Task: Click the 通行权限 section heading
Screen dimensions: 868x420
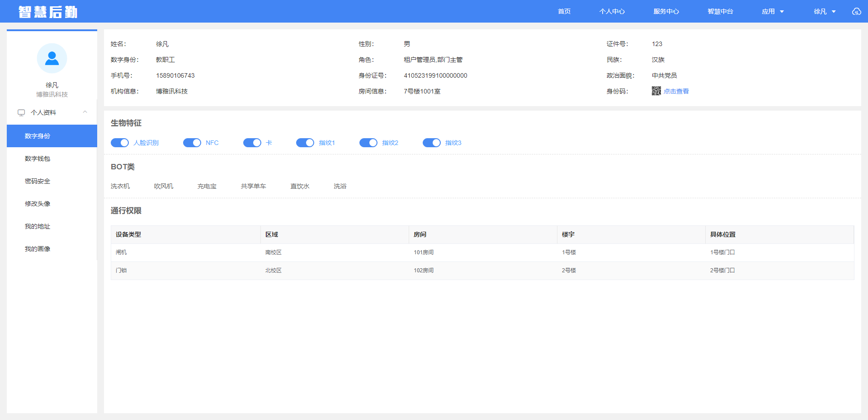Action: pyautogui.click(x=126, y=210)
